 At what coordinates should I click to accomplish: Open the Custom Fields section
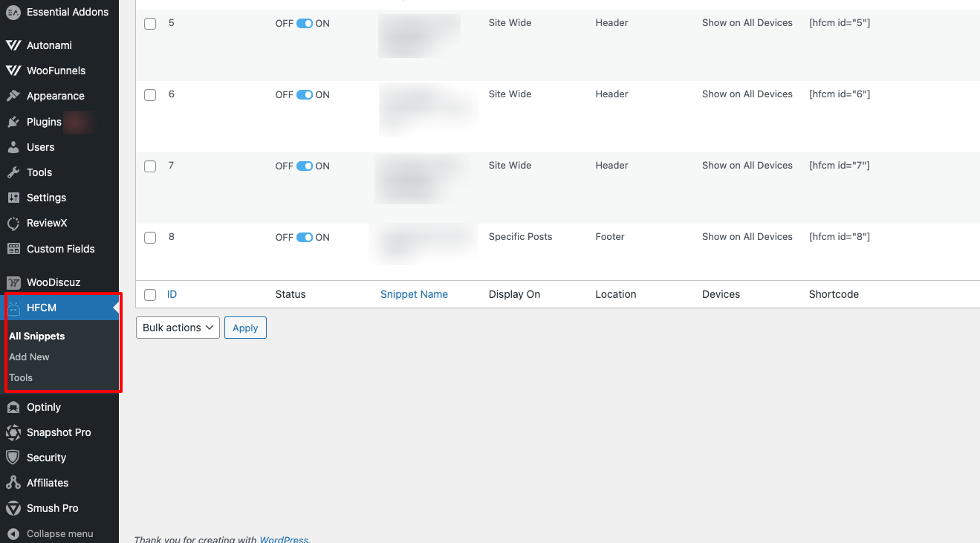click(59, 248)
